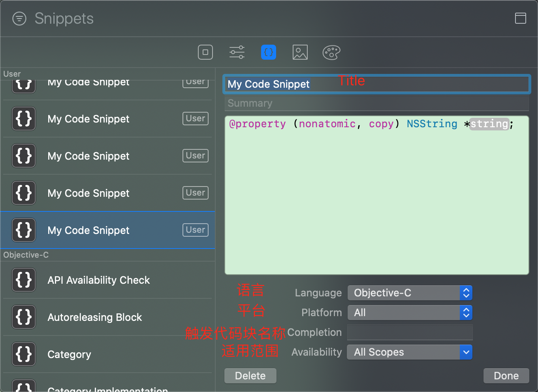Select the Category snippet row
The image size is (538, 392).
107,354
